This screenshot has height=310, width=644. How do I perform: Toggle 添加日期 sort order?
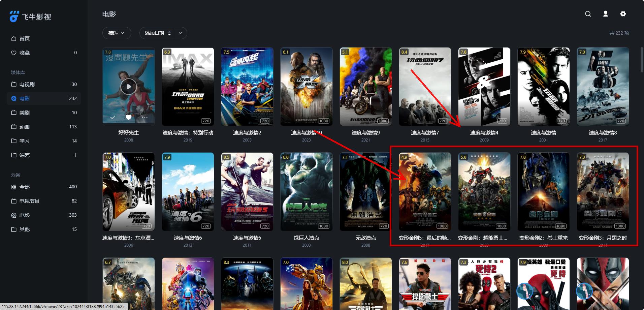(158, 33)
